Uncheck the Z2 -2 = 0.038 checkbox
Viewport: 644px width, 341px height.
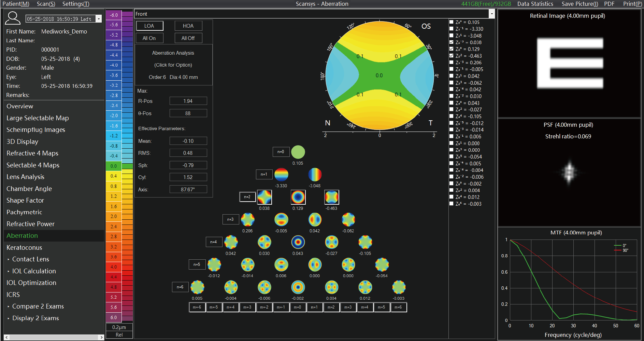(452, 42)
